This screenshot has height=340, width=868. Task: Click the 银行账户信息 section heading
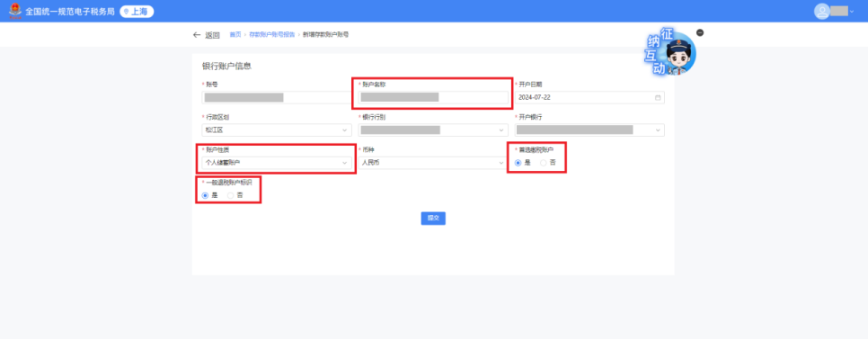pos(227,67)
